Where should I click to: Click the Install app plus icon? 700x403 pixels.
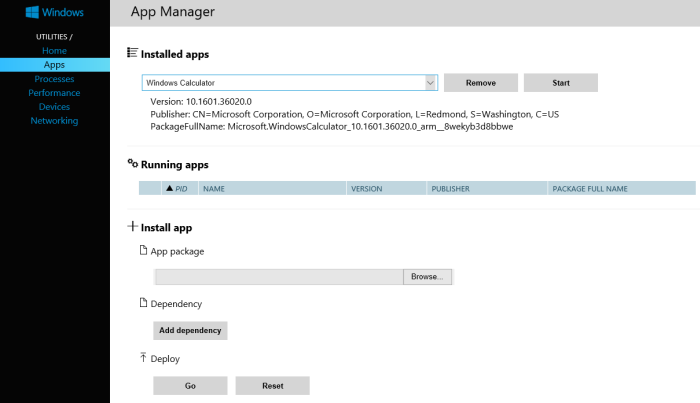point(132,227)
